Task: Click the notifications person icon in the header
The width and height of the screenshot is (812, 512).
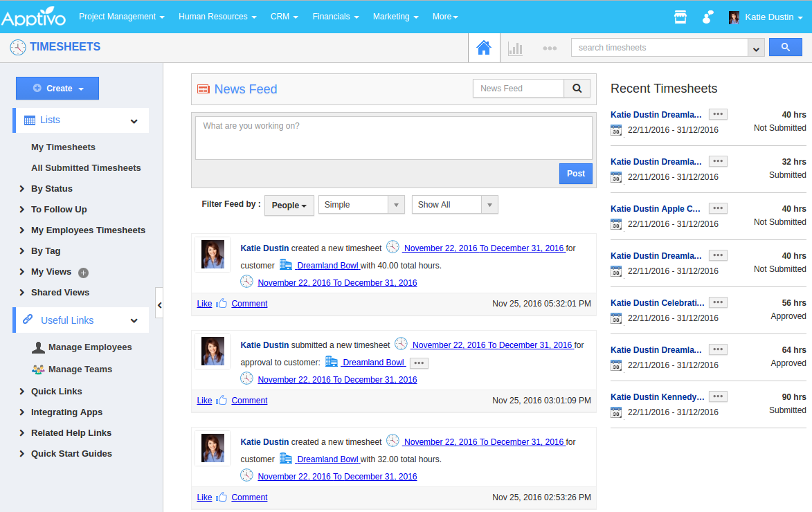Action: [707, 17]
